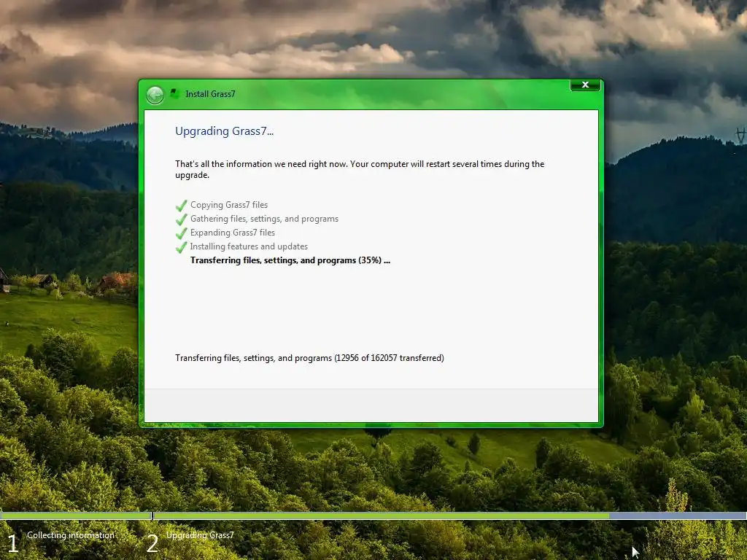Viewport: 747px width, 560px height.
Task: Click Gathering files, settings, and programs step
Action: [264, 219]
